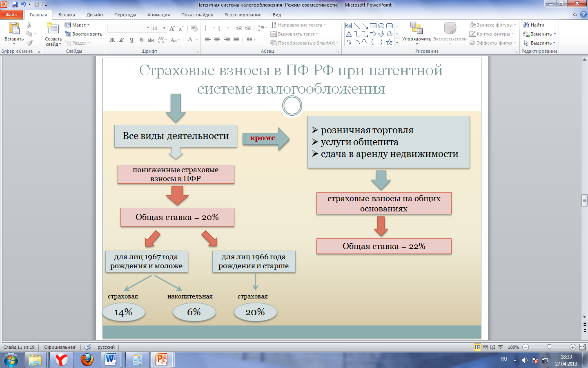
Task: Click the Save icon in quick access toolbar
Action: pyautogui.click(x=15, y=4)
